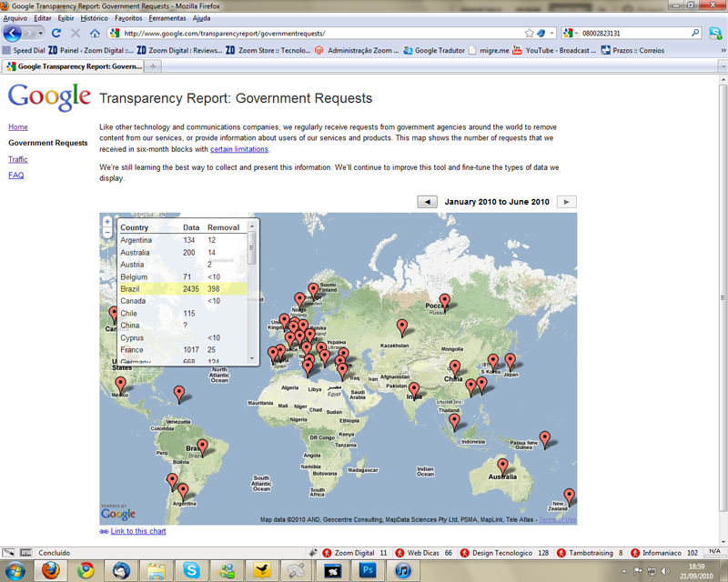Open the YouTube - Broadcast bookmark

click(554, 51)
